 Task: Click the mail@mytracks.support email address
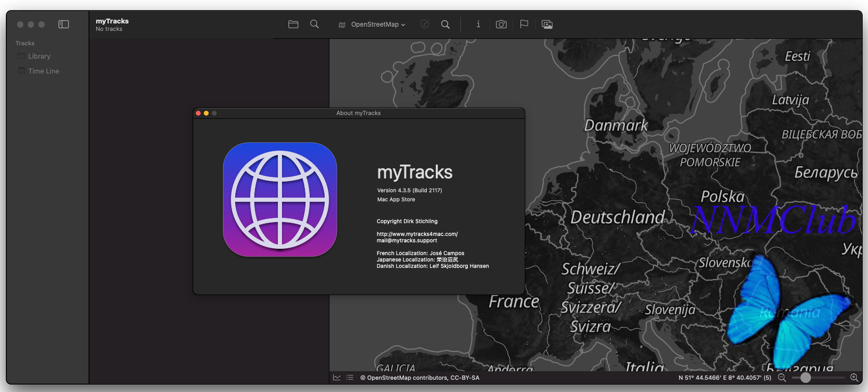pyautogui.click(x=407, y=241)
